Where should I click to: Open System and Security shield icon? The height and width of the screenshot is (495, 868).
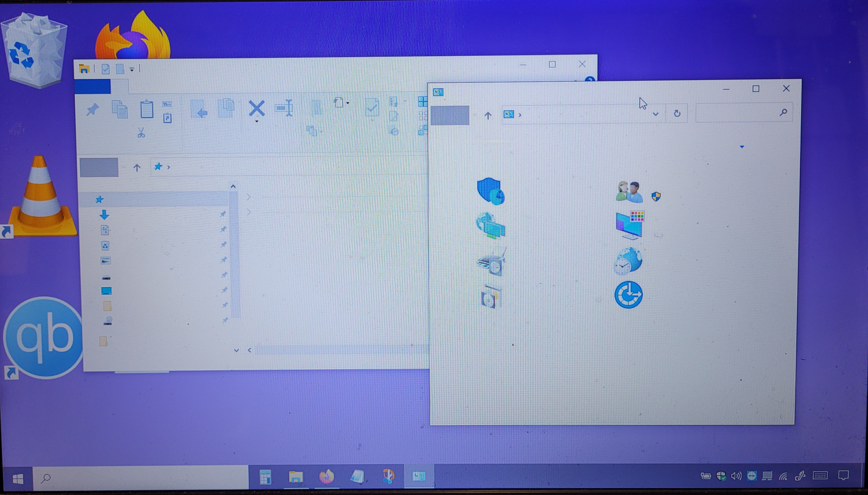tap(491, 191)
